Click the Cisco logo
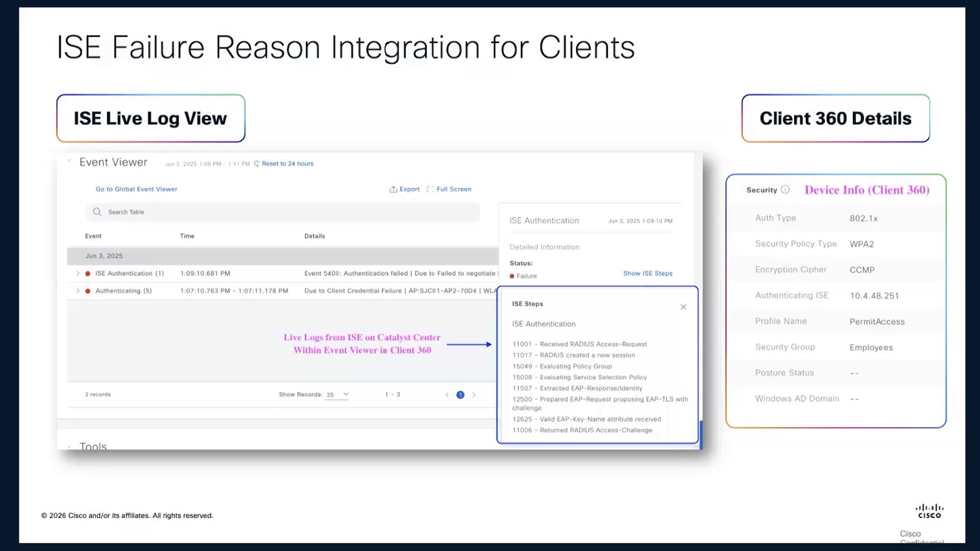 click(929, 511)
